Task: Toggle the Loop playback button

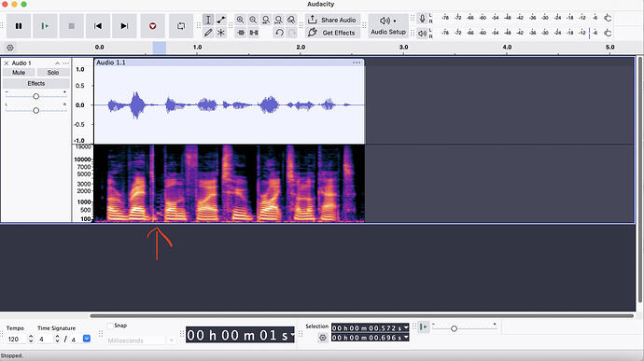Action: coord(181,26)
